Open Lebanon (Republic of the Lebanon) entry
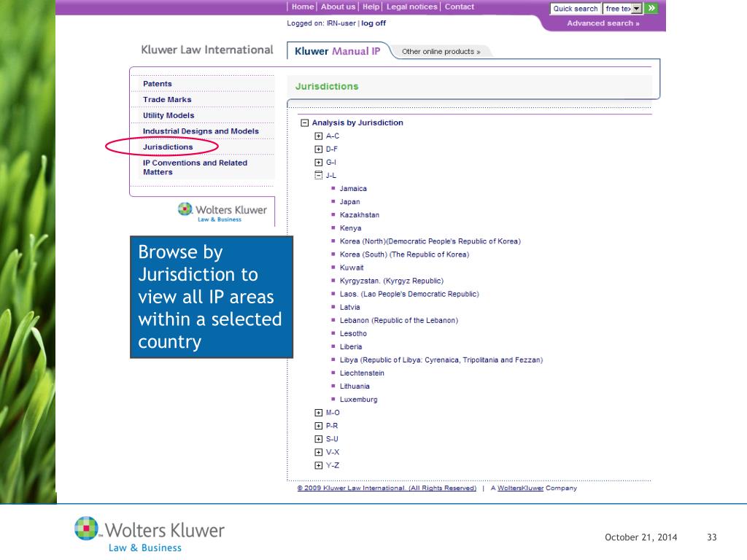The image size is (747, 560). tap(399, 321)
